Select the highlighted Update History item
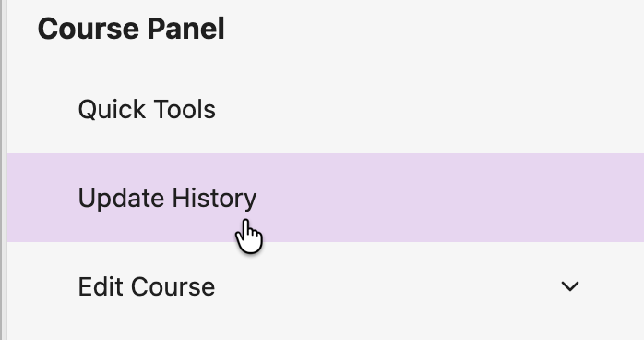This screenshot has height=340, width=644. [x=326, y=198]
